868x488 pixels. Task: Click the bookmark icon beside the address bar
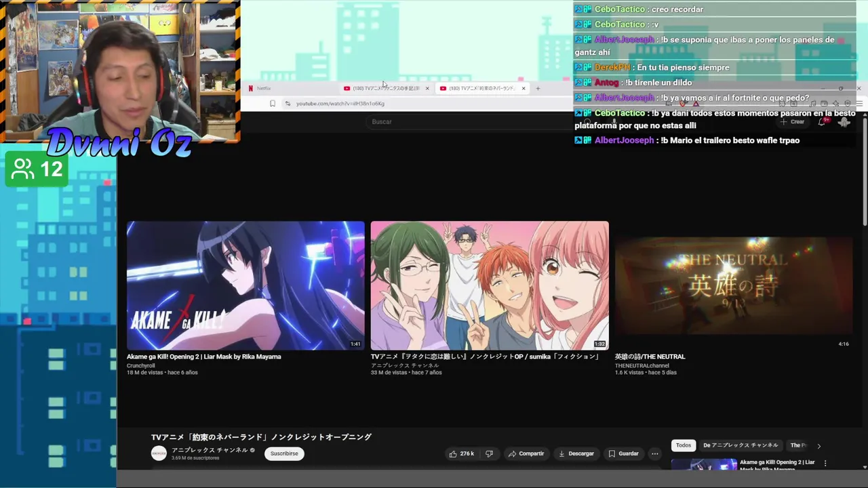pyautogui.click(x=273, y=104)
